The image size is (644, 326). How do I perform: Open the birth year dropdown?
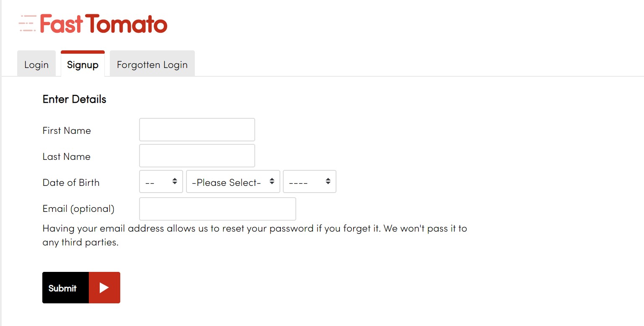310,182
